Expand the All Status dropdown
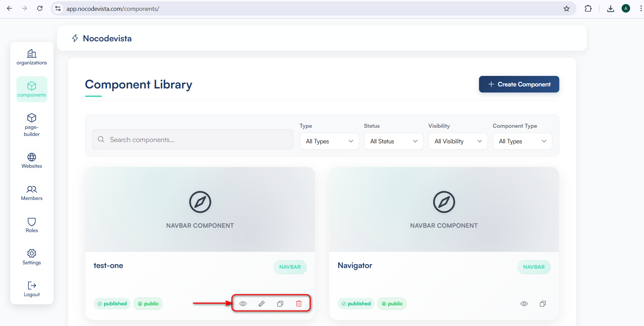The height and width of the screenshot is (326, 644). click(x=393, y=141)
